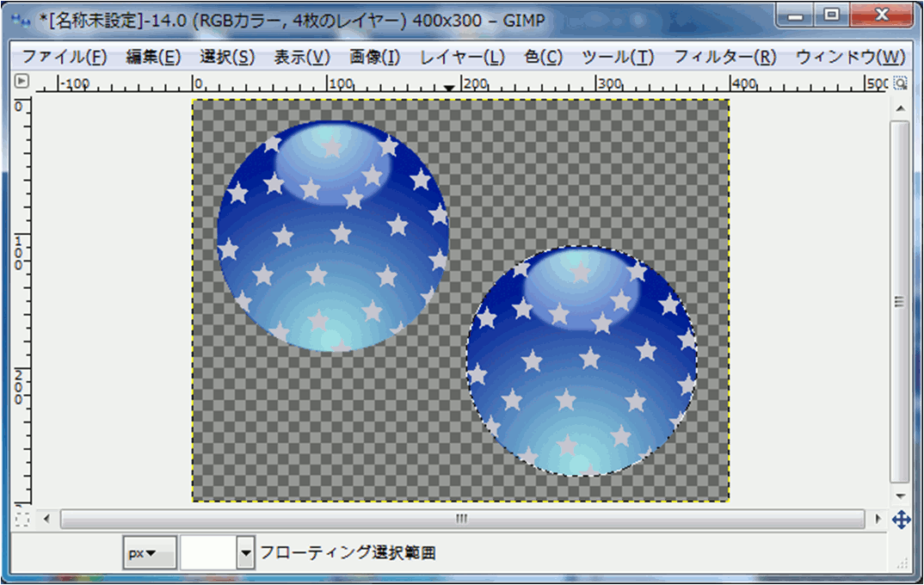The image size is (924, 585).
Task: Click the horizontal scrollbar thumb
Action: point(462,519)
